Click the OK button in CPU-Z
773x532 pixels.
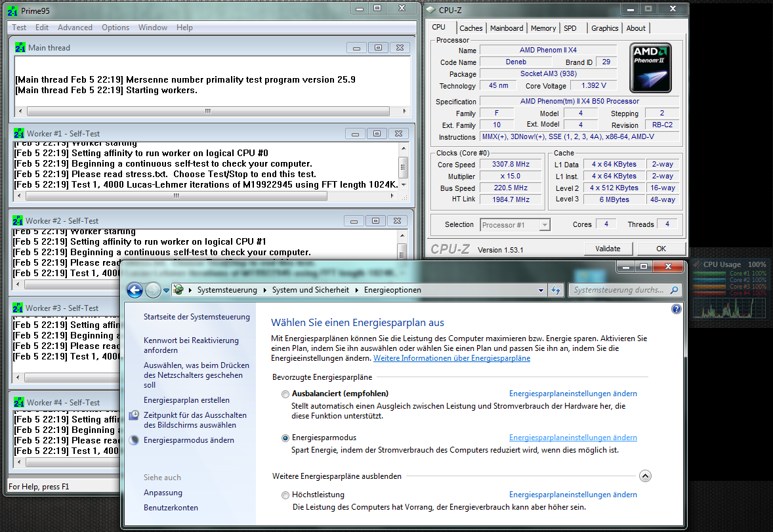coord(661,249)
